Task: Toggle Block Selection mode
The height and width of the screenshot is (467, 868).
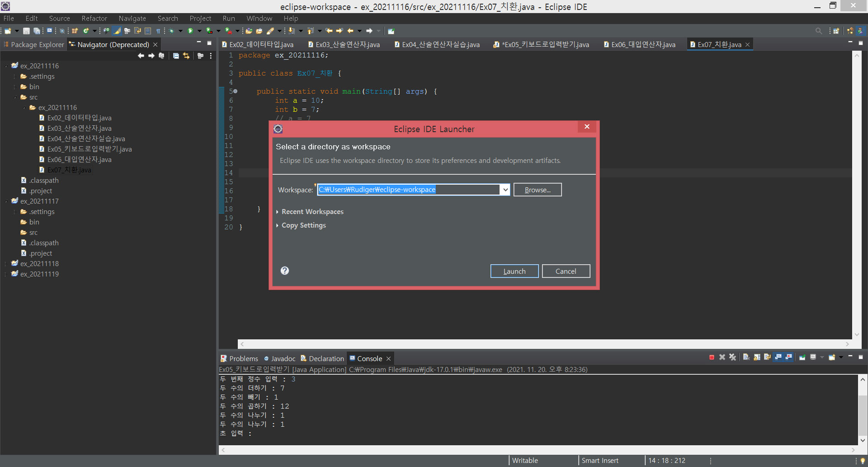Action: pos(148,31)
